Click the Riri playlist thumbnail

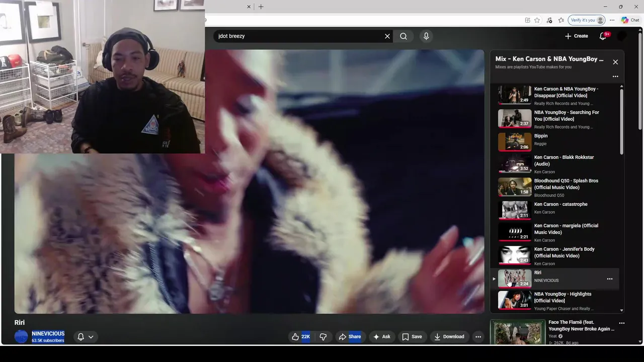(x=515, y=279)
